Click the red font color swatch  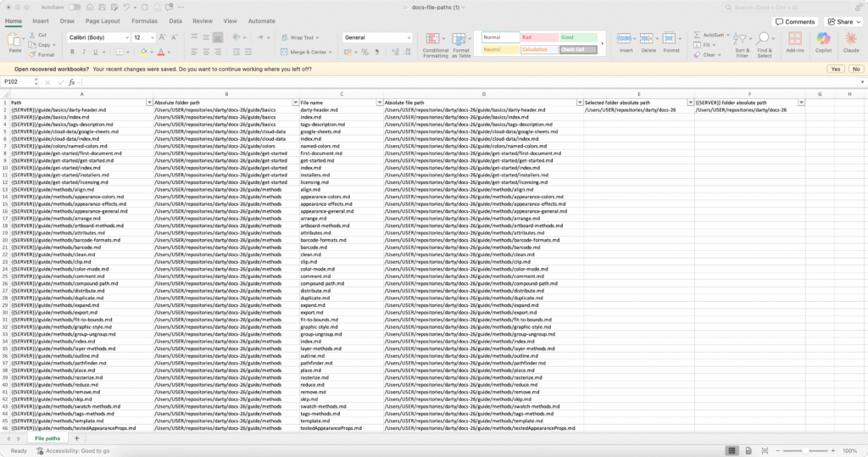click(161, 52)
